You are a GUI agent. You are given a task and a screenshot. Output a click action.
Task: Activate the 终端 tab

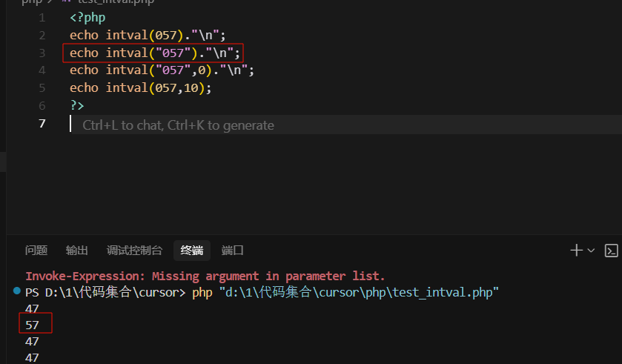[192, 251]
